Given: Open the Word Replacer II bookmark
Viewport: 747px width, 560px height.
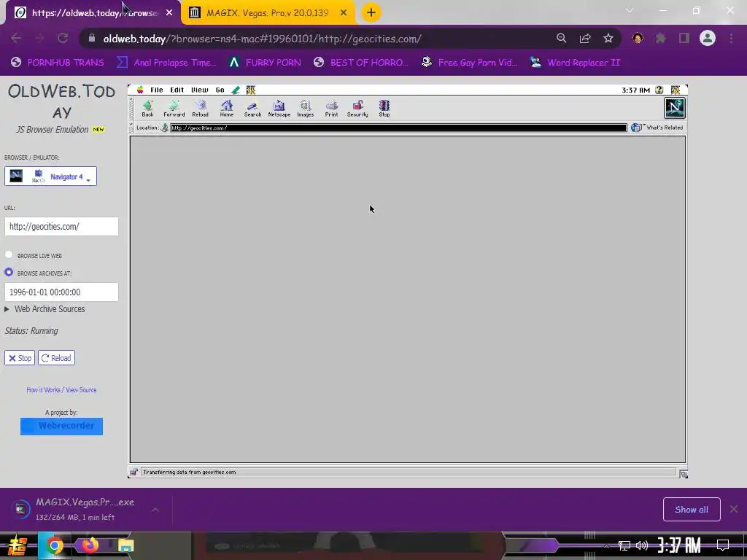Looking at the screenshot, I should pyautogui.click(x=575, y=63).
